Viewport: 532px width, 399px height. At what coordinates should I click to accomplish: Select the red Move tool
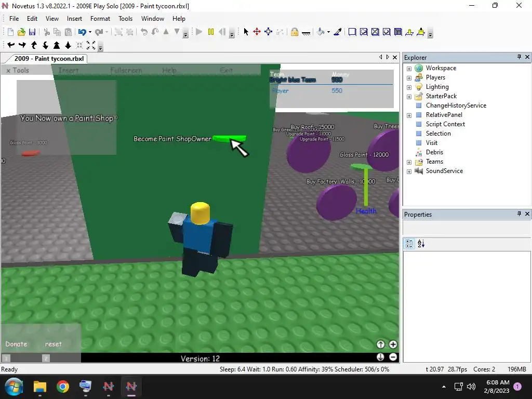[x=257, y=32]
